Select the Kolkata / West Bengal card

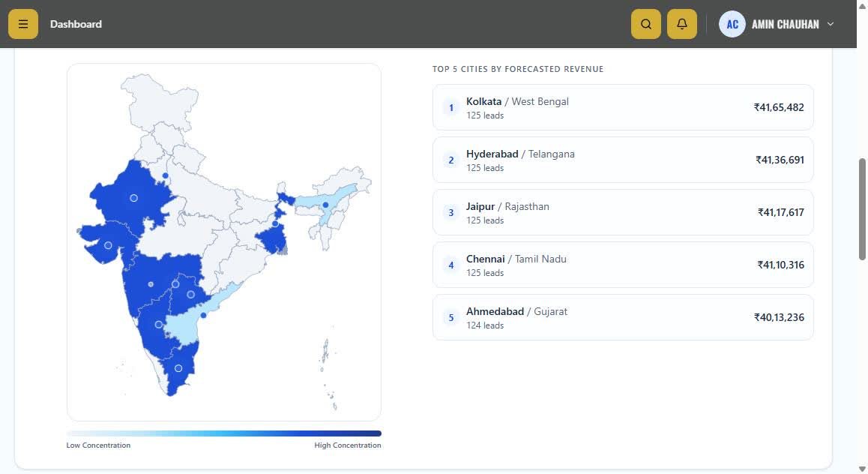click(x=623, y=107)
